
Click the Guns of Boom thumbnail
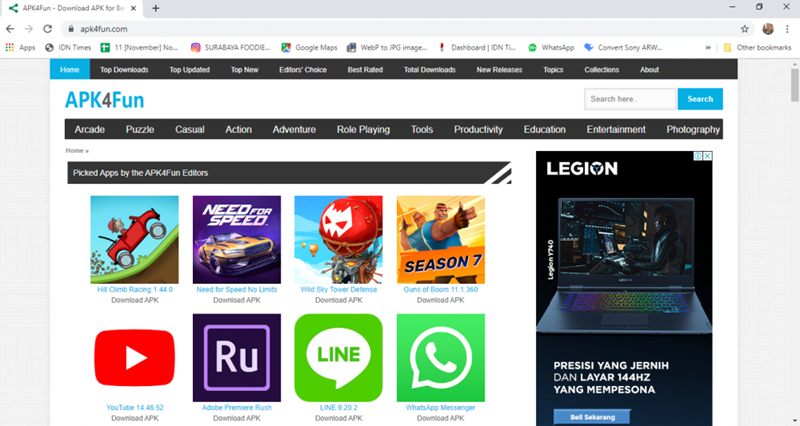point(440,239)
